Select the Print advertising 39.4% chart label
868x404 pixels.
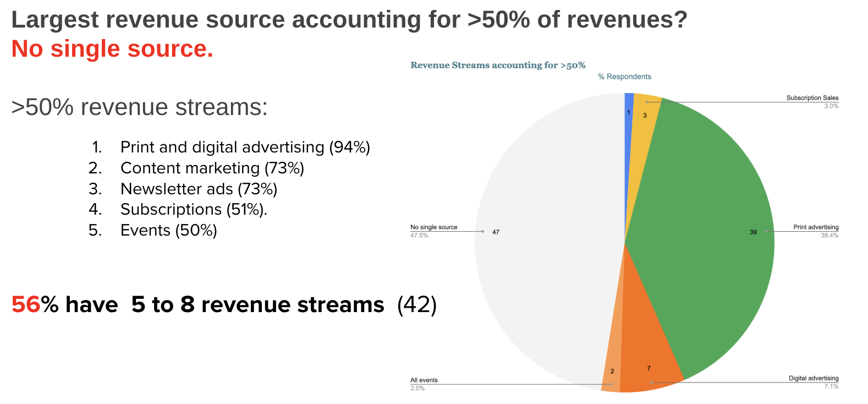(815, 231)
